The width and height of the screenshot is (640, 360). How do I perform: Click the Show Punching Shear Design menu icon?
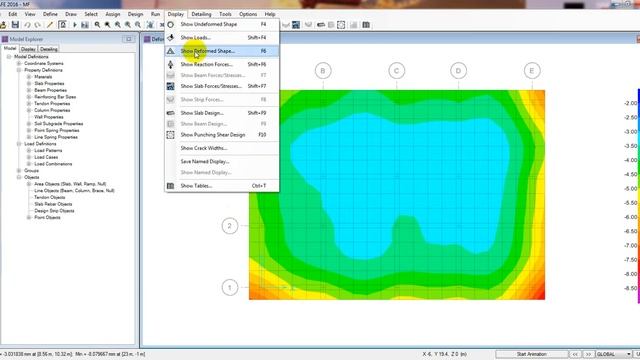click(x=171, y=135)
